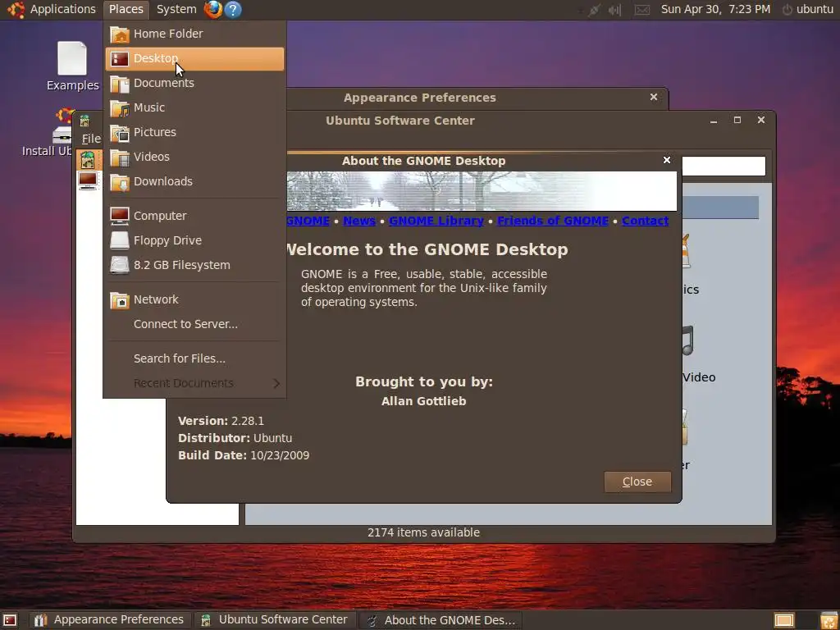Open the 8.2 GB Filesystem entry

tap(194, 265)
